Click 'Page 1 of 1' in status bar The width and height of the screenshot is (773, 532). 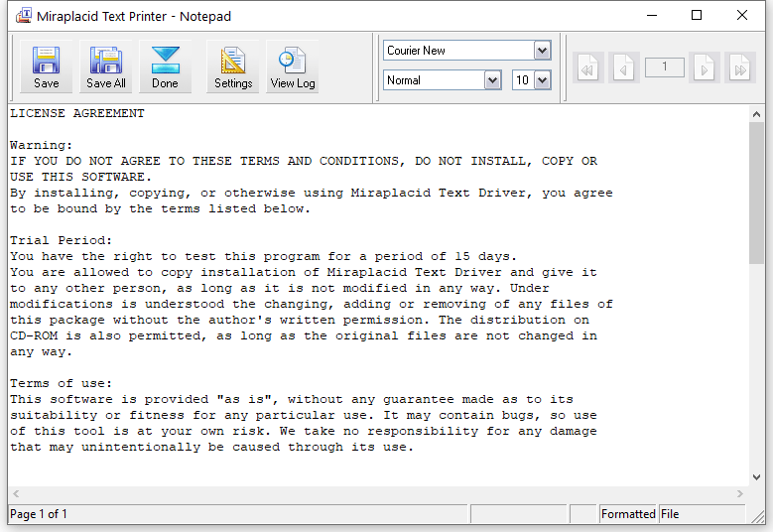click(39, 514)
